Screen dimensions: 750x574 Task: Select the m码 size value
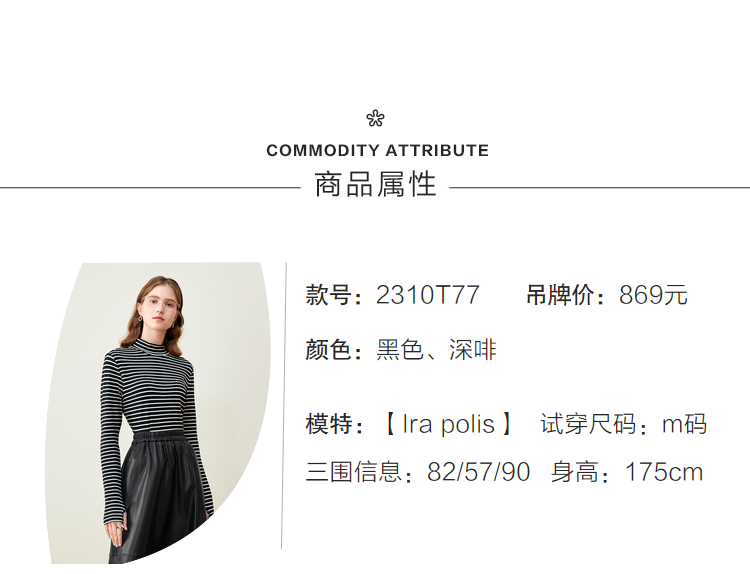pyautogui.click(x=684, y=424)
